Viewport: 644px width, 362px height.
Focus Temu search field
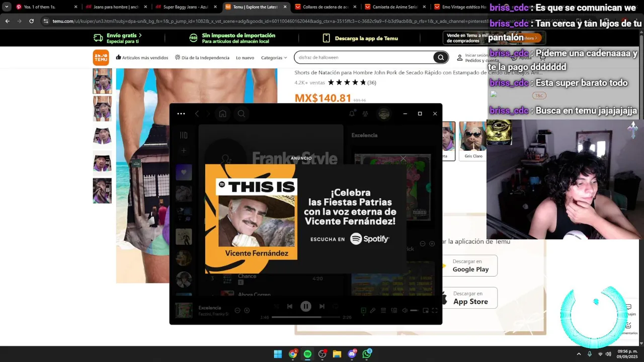click(x=365, y=57)
